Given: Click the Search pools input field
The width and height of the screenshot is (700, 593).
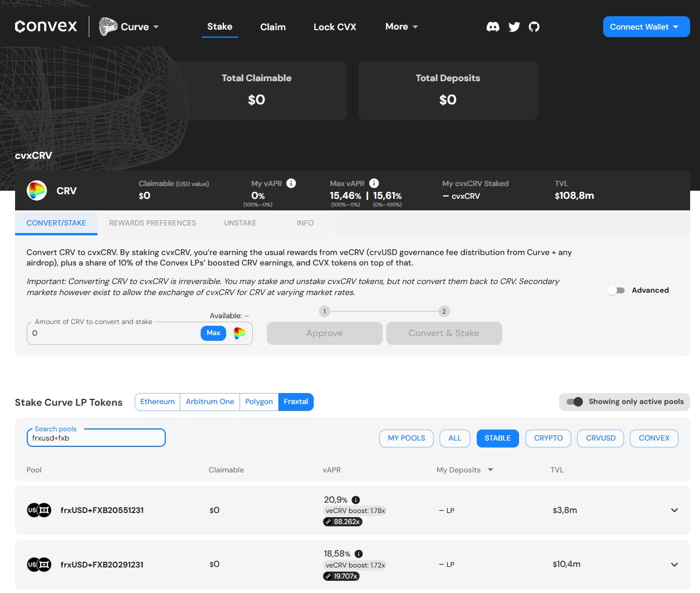Looking at the screenshot, I should click(x=96, y=438).
